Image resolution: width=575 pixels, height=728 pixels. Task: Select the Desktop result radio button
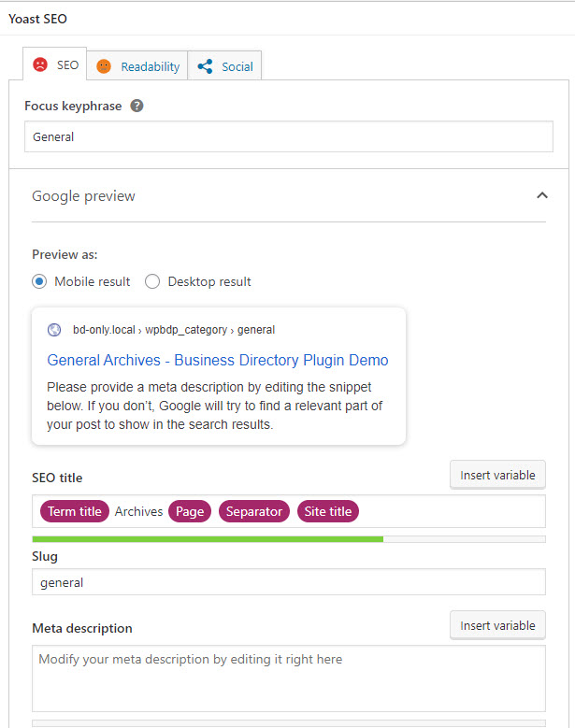[152, 281]
